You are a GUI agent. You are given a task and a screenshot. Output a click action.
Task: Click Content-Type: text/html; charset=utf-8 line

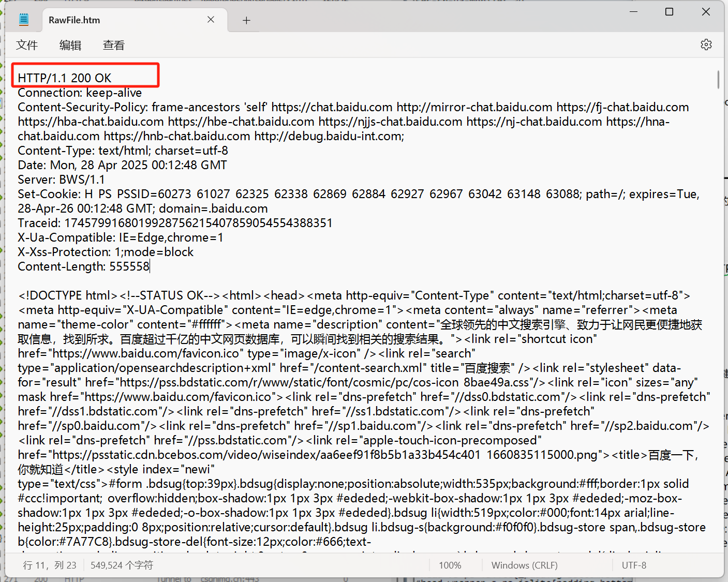123,151
